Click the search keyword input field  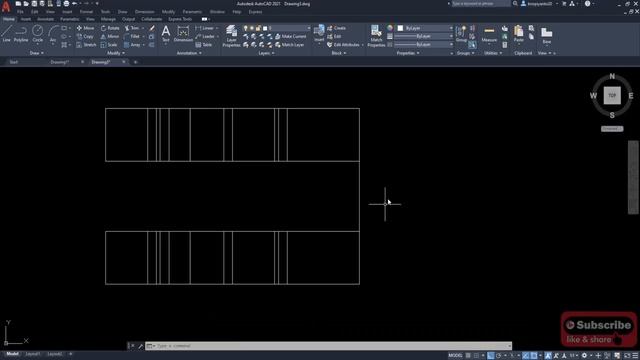[x=480, y=4]
